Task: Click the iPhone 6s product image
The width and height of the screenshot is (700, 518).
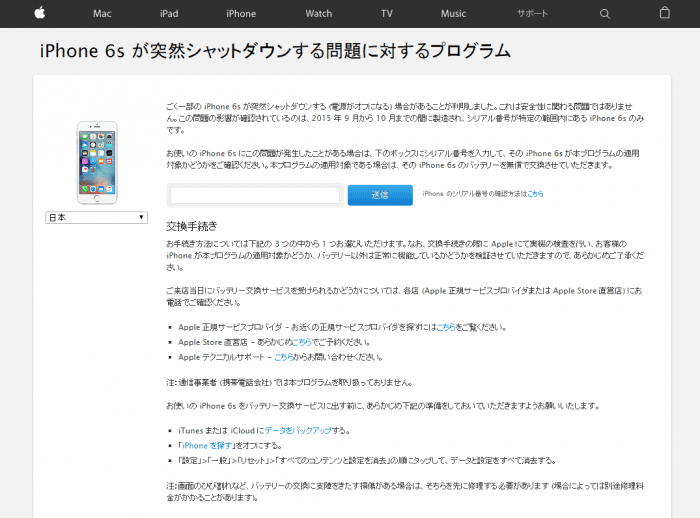Action: (x=97, y=163)
